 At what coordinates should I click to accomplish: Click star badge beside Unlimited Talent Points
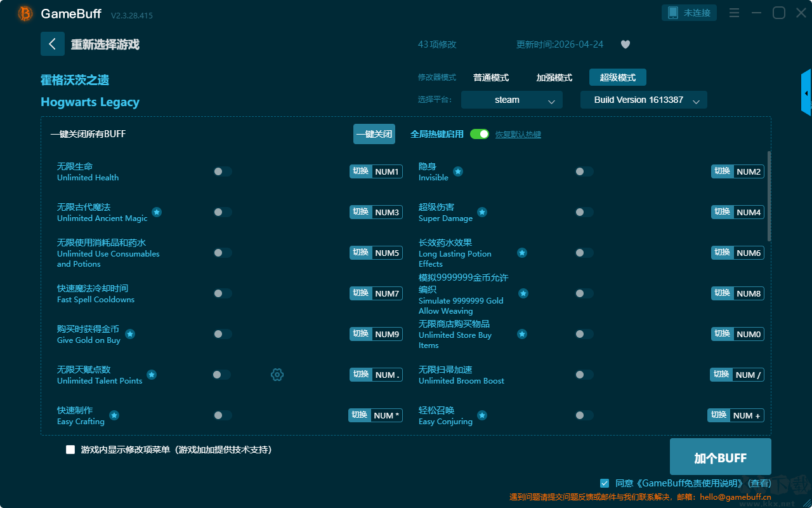coord(152,375)
